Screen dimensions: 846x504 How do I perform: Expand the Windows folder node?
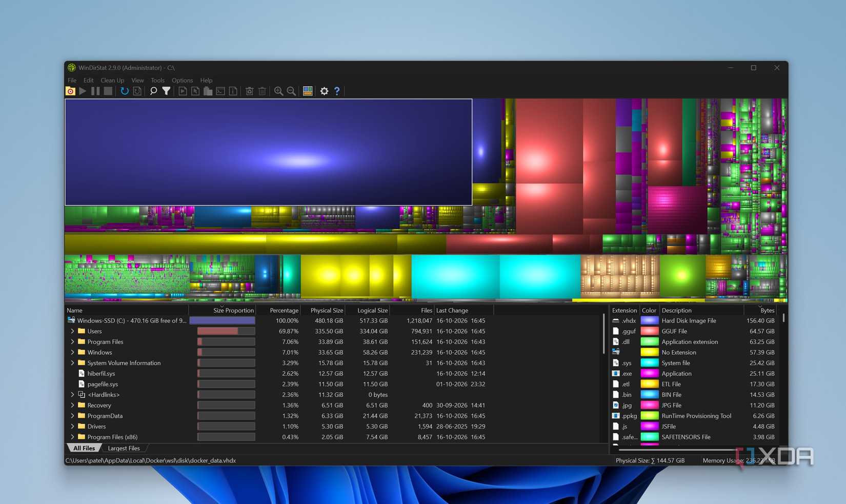click(x=72, y=352)
